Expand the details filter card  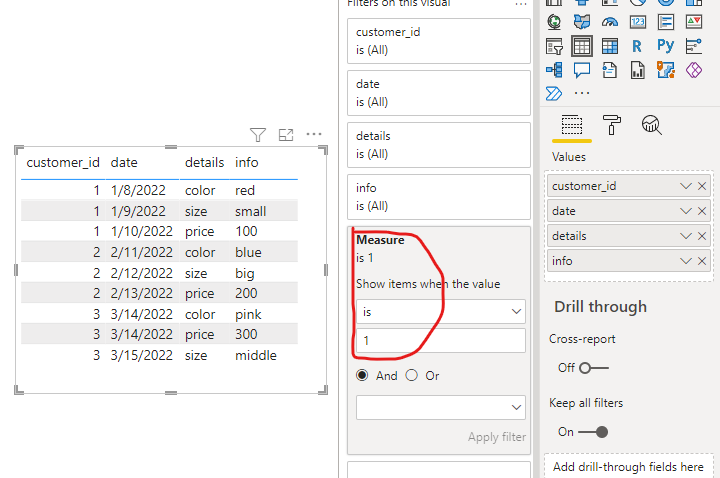click(439, 145)
